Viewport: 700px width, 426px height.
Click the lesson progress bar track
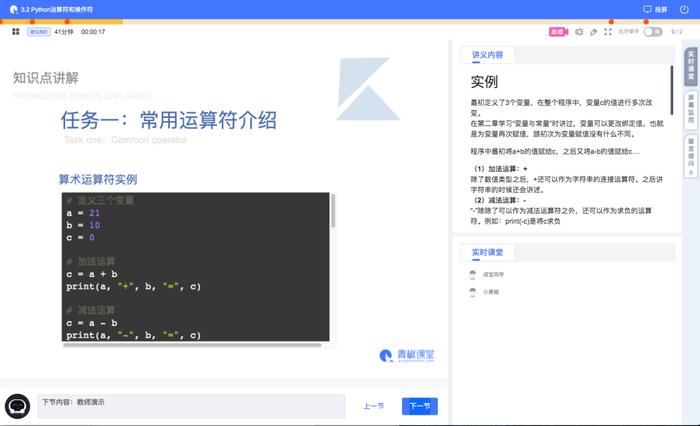point(350,21)
